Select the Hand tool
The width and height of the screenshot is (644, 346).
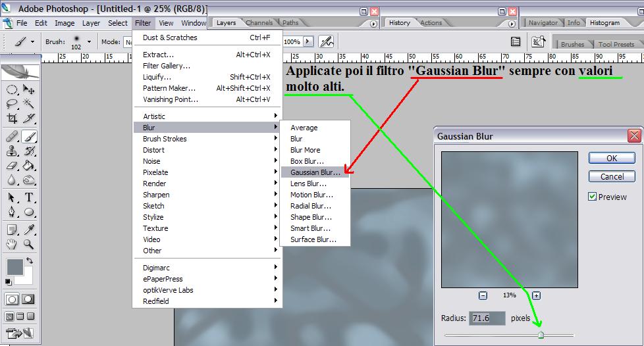click(x=11, y=245)
